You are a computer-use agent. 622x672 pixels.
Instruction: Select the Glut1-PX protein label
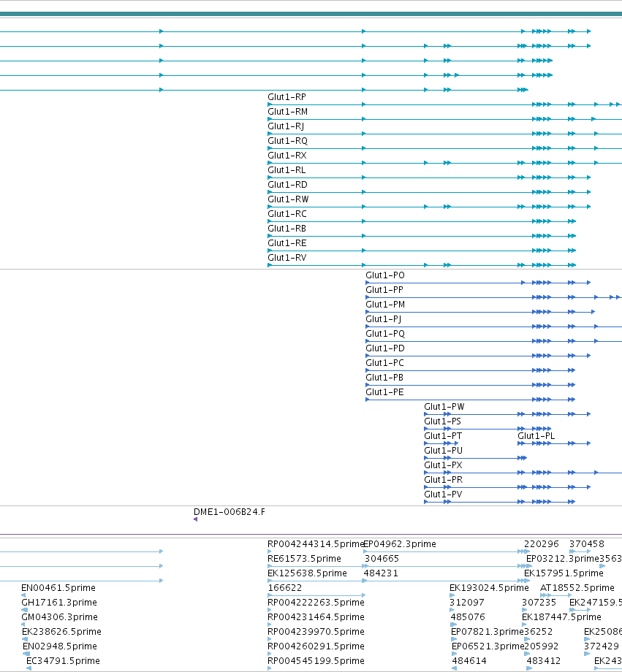pyautogui.click(x=443, y=465)
